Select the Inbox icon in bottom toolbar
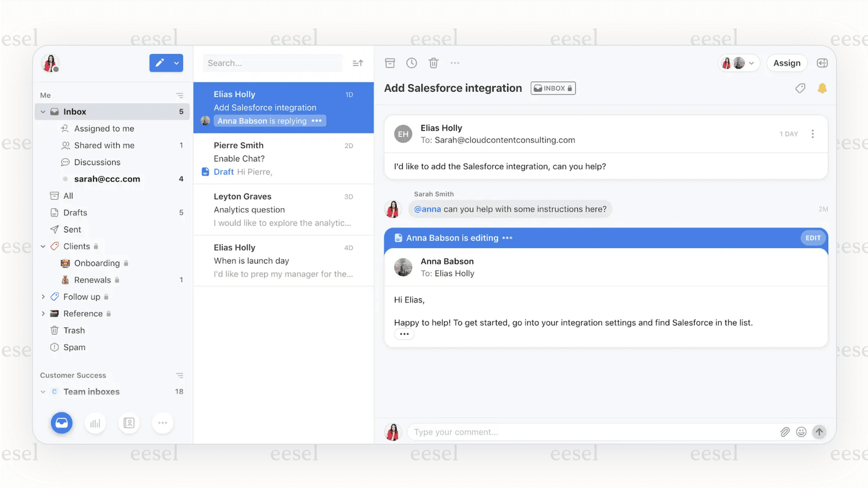 (x=61, y=422)
